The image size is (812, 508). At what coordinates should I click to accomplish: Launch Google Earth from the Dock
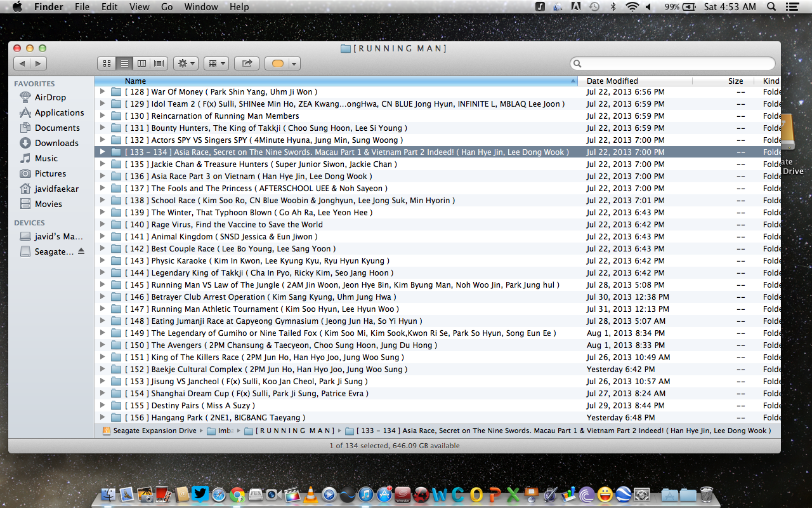click(x=623, y=495)
